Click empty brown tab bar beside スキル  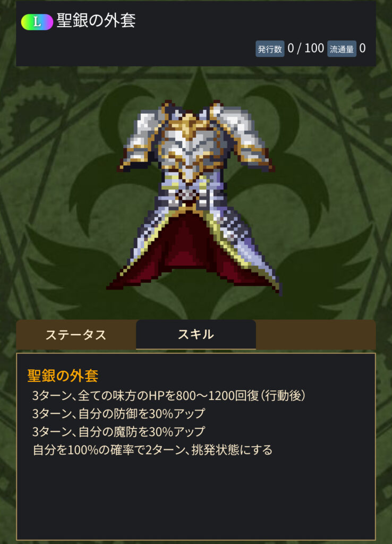(316, 335)
